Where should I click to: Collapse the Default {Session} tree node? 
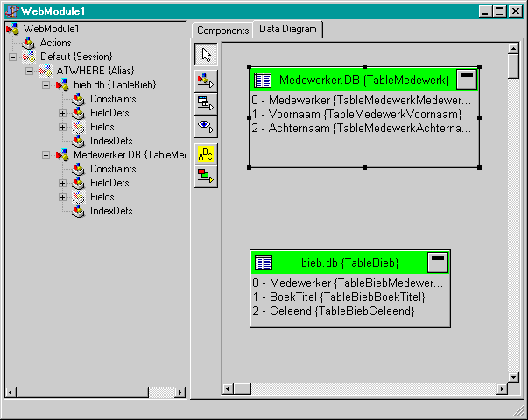pos(12,57)
